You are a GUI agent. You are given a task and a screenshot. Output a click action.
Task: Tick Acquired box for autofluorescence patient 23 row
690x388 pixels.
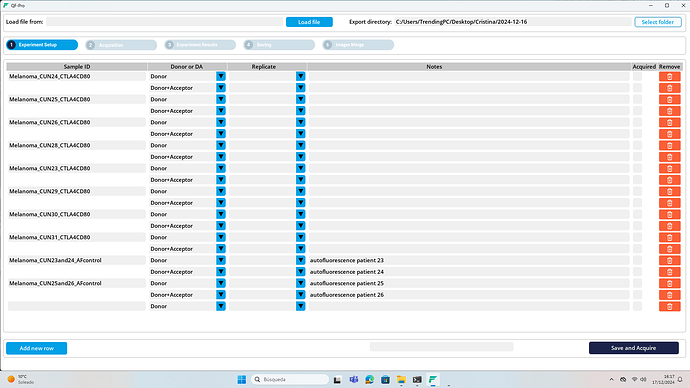click(x=637, y=260)
